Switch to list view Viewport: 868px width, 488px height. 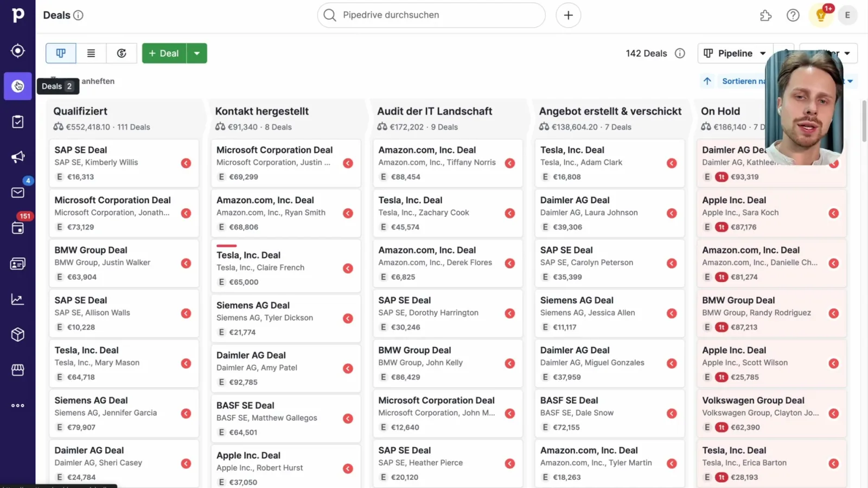coord(91,53)
